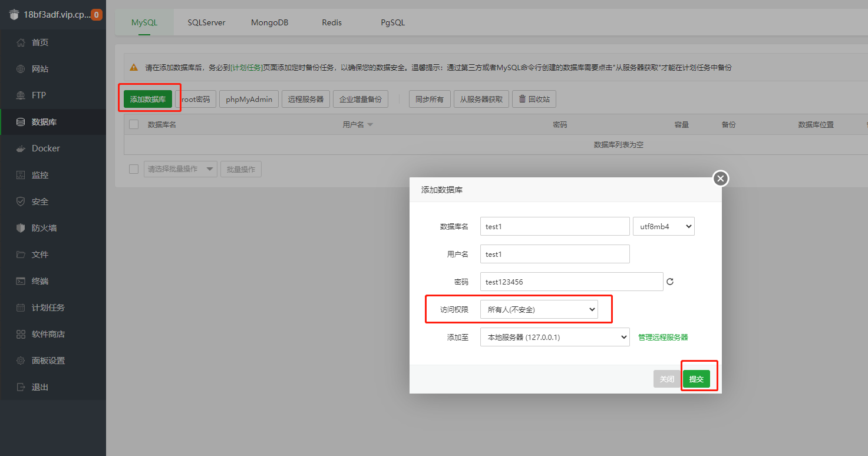Viewport: 868px width, 456px height.
Task: Click the 密码 input field containing test123456
Action: tap(572, 282)
